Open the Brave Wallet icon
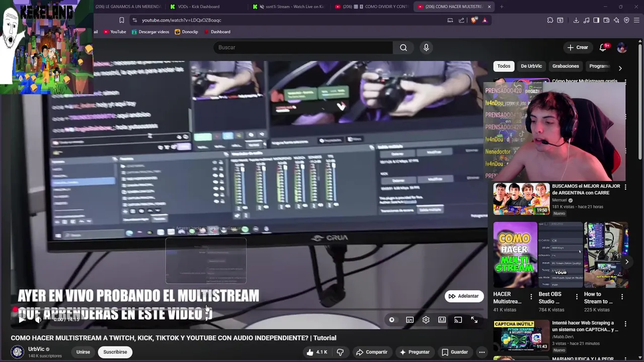 tap(606, 20)
